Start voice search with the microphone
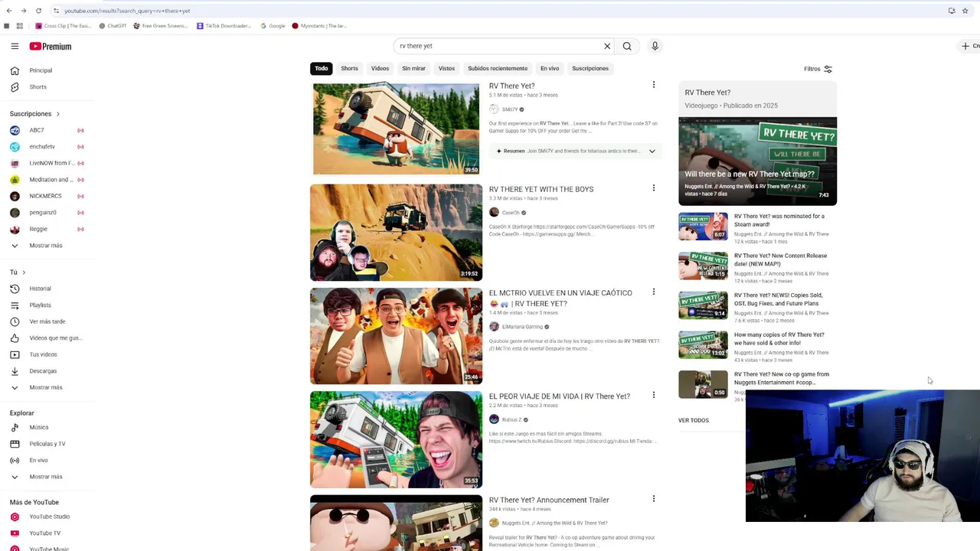Image resolution: width=980 pixels, height=551 pixels. click(x=655, y=46)
